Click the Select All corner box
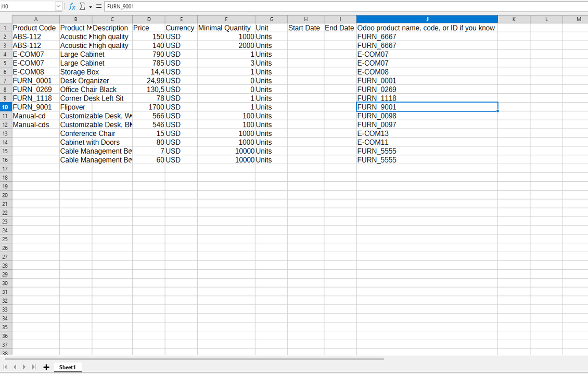The width and height of the screenshot is (588, 374). 6,19
